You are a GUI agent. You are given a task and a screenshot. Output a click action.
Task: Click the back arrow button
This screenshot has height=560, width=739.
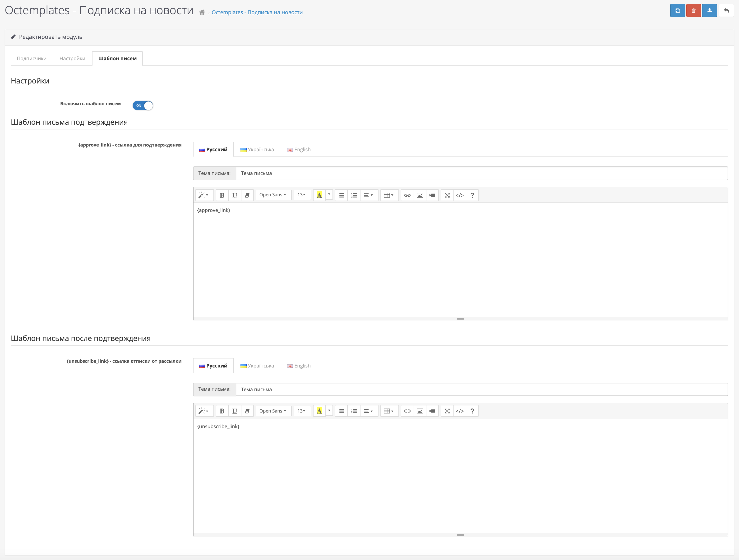point(726,11)
